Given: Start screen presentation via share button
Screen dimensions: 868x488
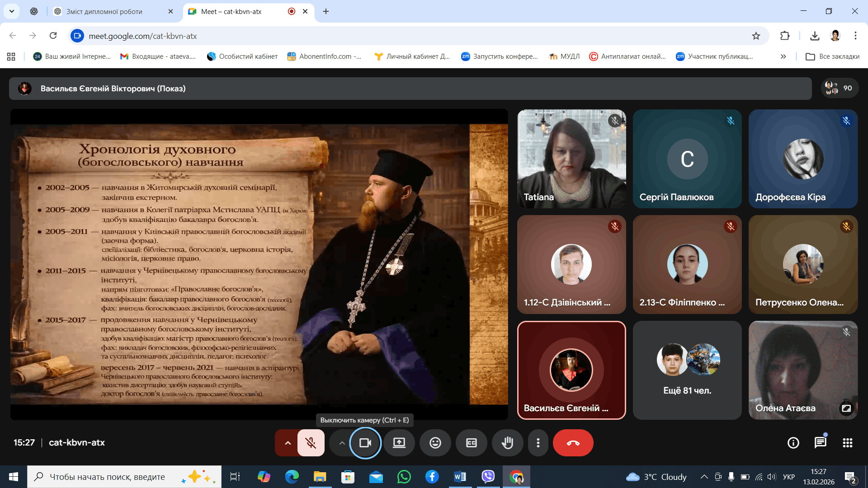Looking at the screenshot, I should [x=399, y=443].
